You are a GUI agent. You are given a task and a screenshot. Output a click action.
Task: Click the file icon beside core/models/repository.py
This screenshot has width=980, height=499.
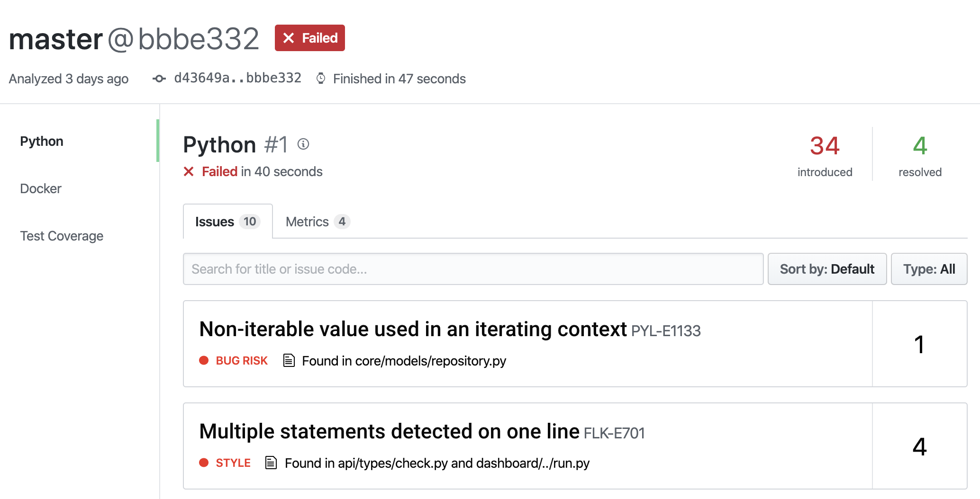point(289,361)
